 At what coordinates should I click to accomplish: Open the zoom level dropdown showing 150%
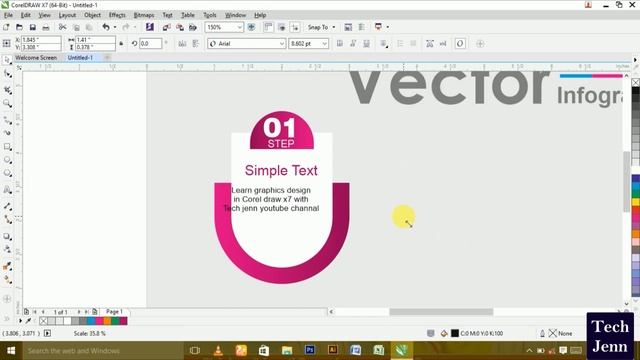pyautogui.click(x=240, y=27)
